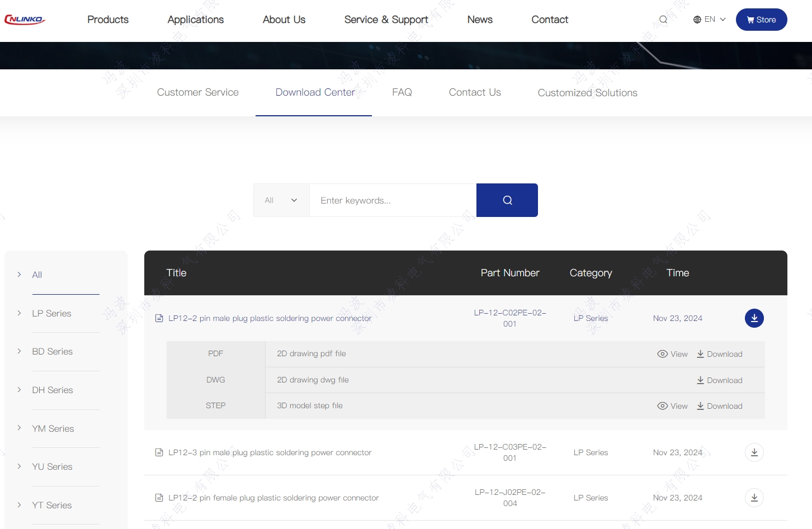
Task: Open the Contact Us tab
Action: point(475,92)
